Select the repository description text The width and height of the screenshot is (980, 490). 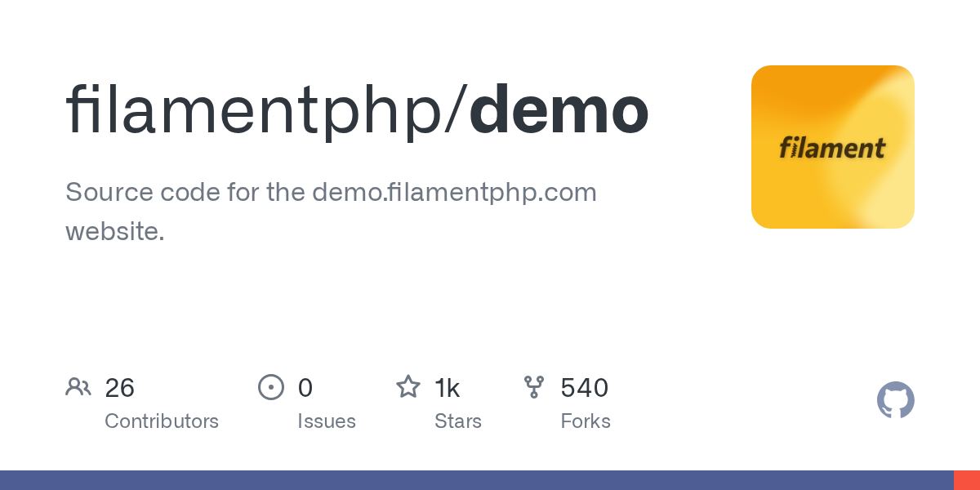pos(331,212)
